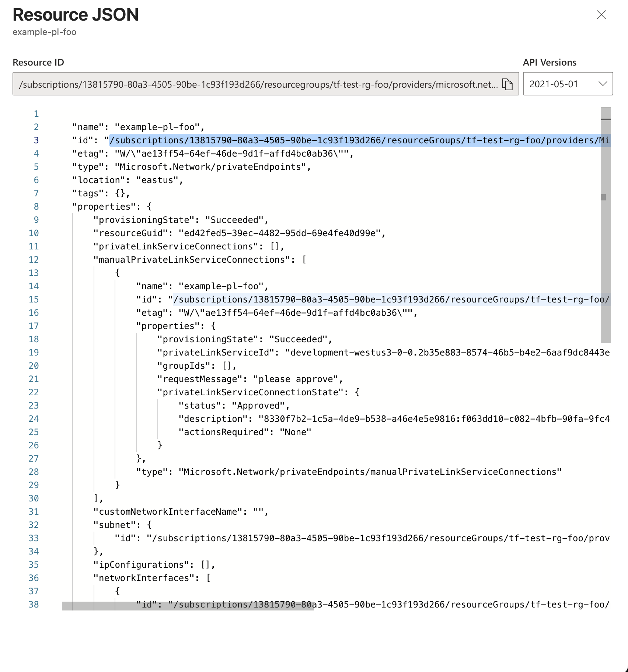Close the Resource JSON blade
Image resolution: width=628 pixels, height=672 pixels.
point(601,15)
